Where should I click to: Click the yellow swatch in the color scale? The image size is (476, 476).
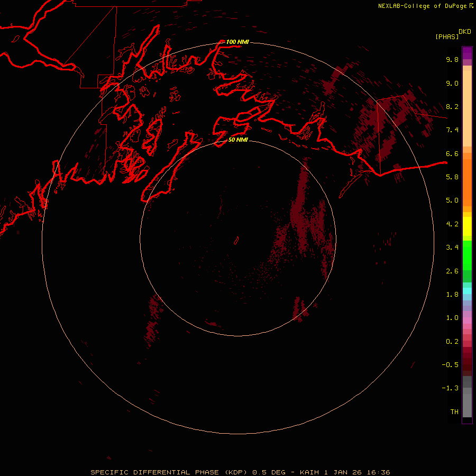[x=467, y=226]
